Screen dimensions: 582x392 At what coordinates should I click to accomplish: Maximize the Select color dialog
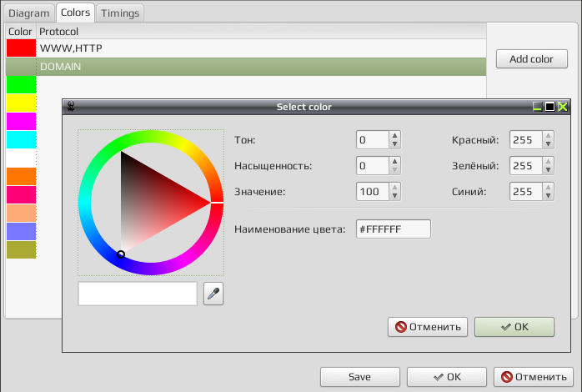tap(549, 107)
